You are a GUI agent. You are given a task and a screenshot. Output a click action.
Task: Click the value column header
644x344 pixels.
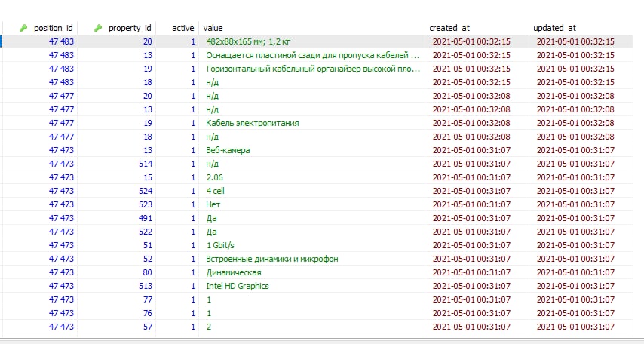(213, 28)
